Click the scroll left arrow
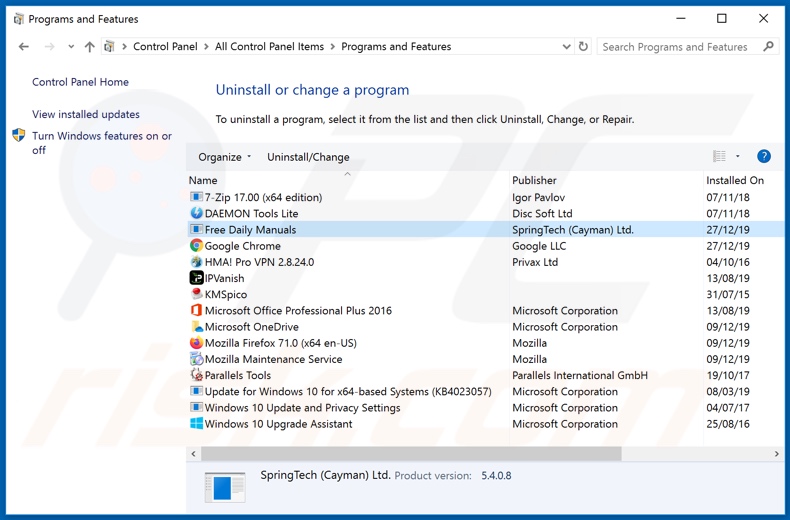 [x=193, y=453]
